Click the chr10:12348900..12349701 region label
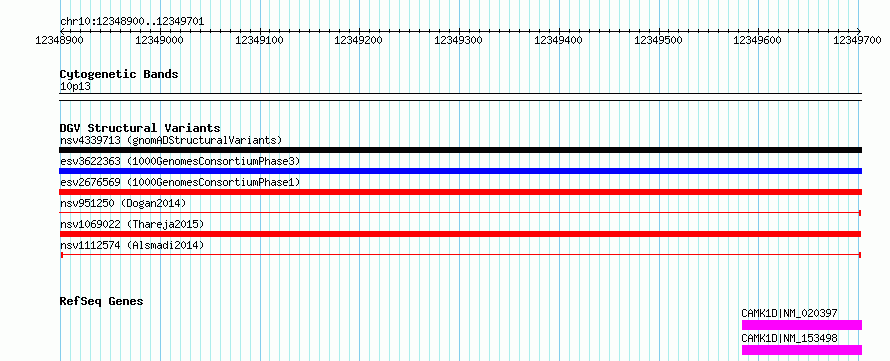890x361 pixels. pyautogui.click(x=132, y=22)
